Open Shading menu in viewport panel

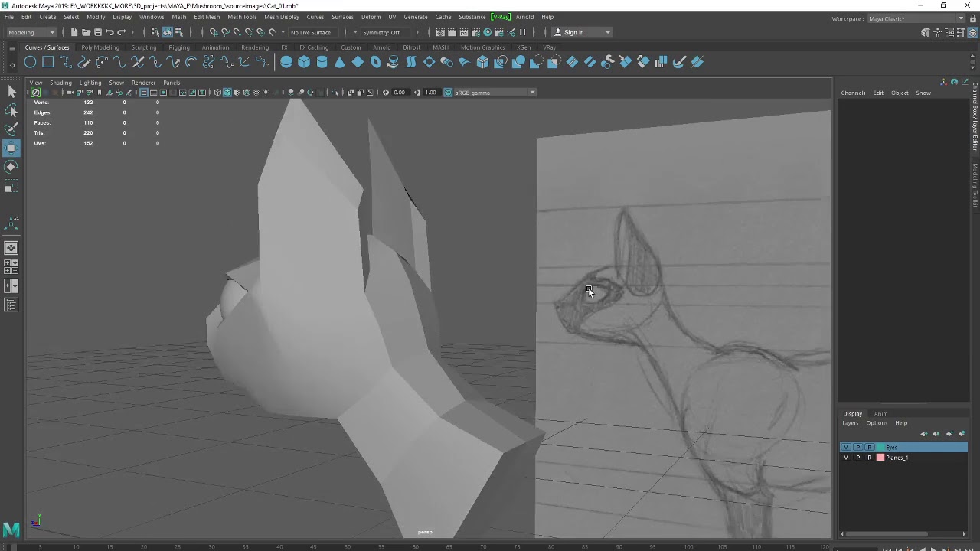point(60,83)
